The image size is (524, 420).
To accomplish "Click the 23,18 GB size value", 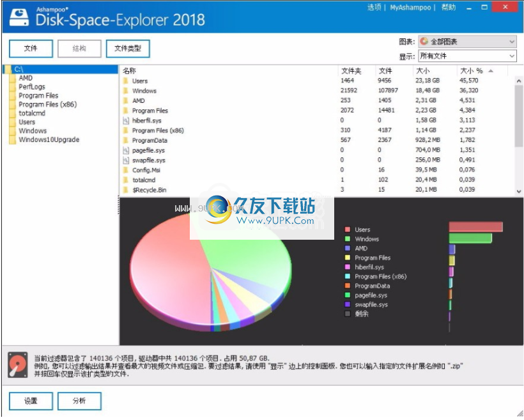I will tap(428, 81).
